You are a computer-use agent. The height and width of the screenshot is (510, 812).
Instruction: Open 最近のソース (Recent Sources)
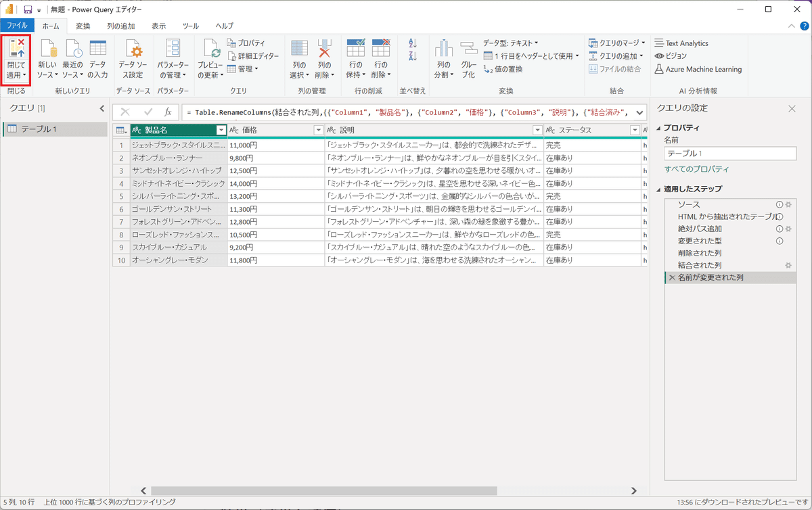pos(72,60)
